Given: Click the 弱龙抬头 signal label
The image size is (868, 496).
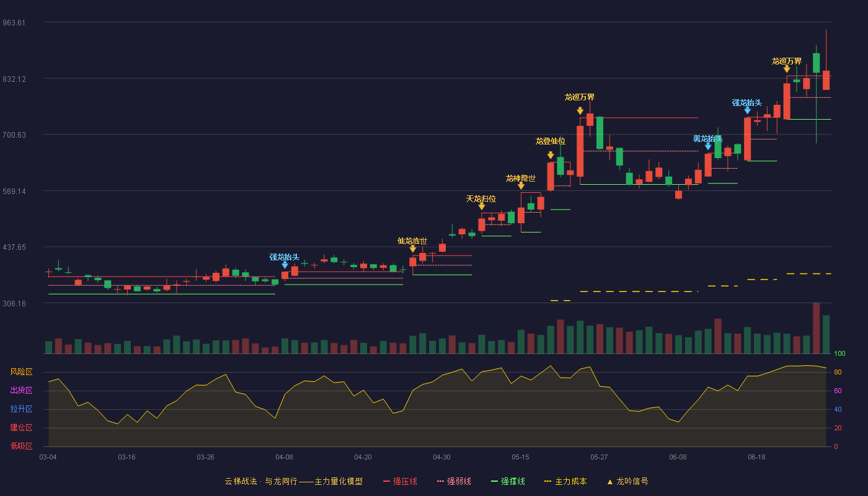Looking at the screenshot, I should click(708, 138).
